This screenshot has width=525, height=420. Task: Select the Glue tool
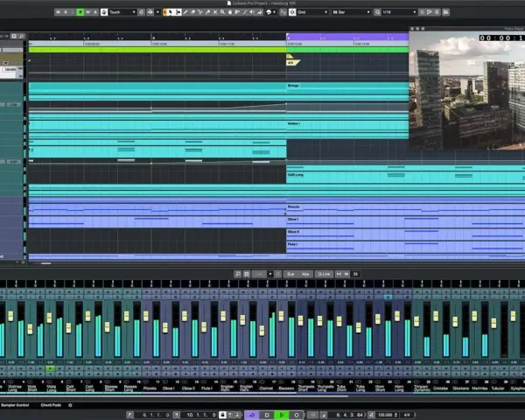[207, 12]
